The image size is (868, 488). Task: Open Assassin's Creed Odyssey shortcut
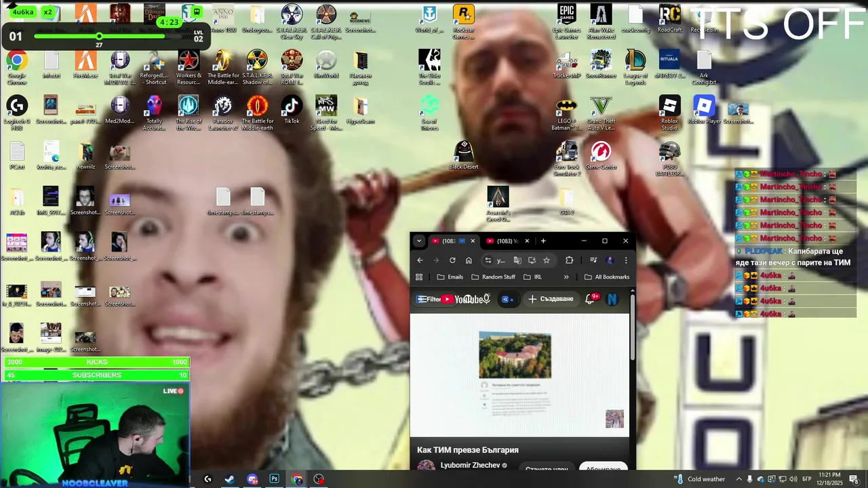[x=498, y=204]
